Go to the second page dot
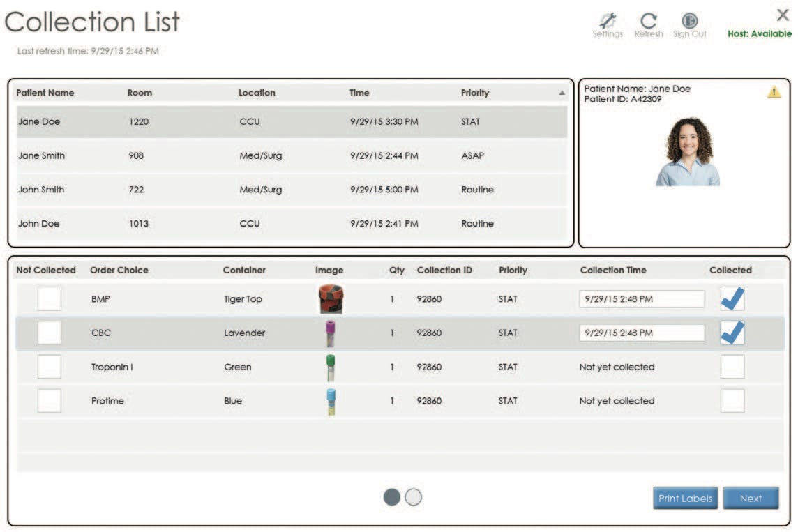This screenshot has width=798, height=532. (x=412, y=498)
